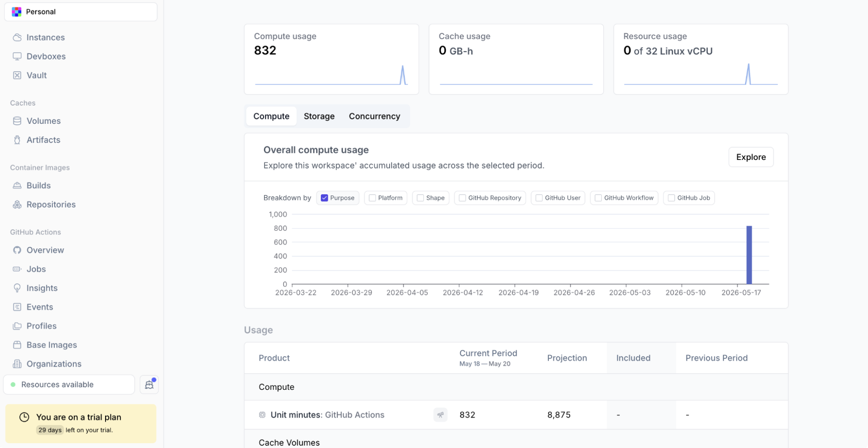Open GitHub Actions Overview icon
Image resolution: width=868 pixels, height=448 pixels.
pos(17,250)
